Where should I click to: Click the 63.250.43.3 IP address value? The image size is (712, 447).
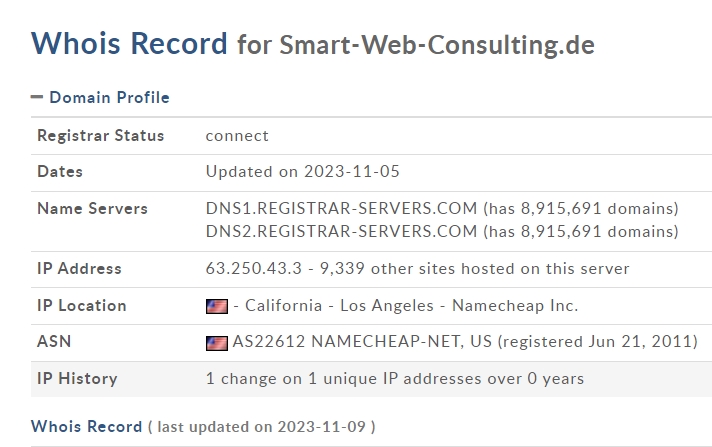pyautogui.click(x=253, y=268)
